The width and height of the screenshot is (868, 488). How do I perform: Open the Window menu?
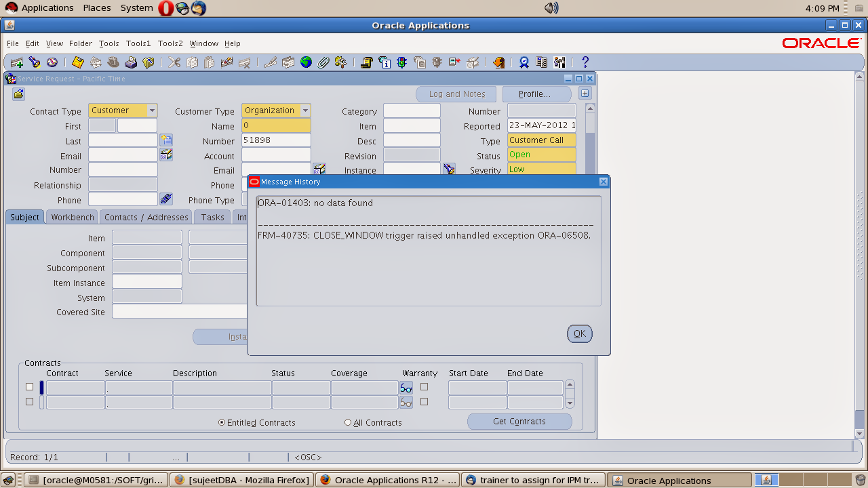tap(204, 43)
